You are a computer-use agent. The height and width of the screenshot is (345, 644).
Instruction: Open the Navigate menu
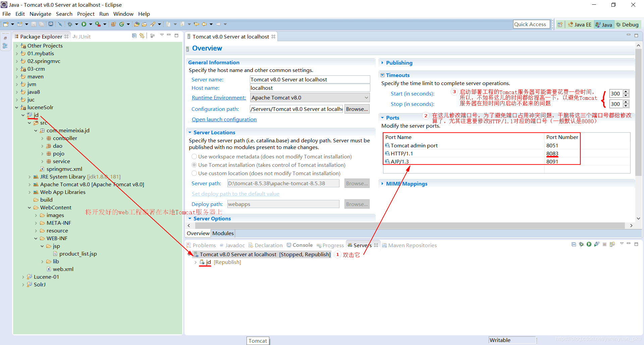tap(40, 14)
